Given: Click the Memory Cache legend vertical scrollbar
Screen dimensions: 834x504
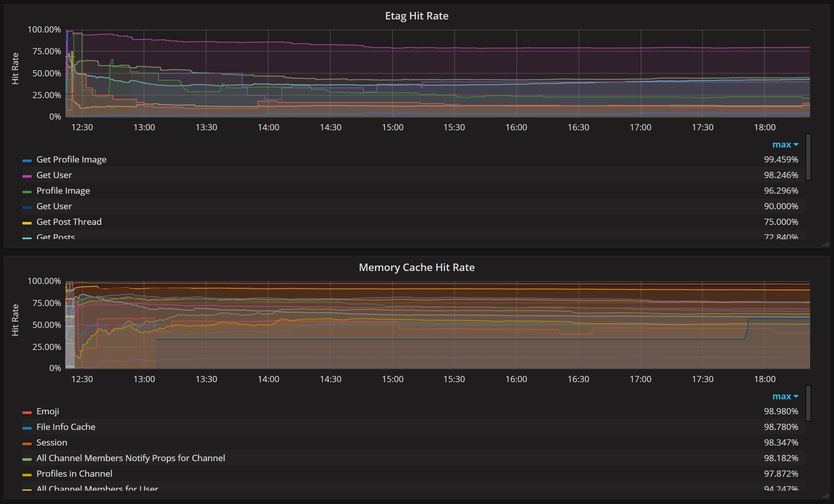Looking at the screenshot, I should pyautogui.click(x=808, y=404).
